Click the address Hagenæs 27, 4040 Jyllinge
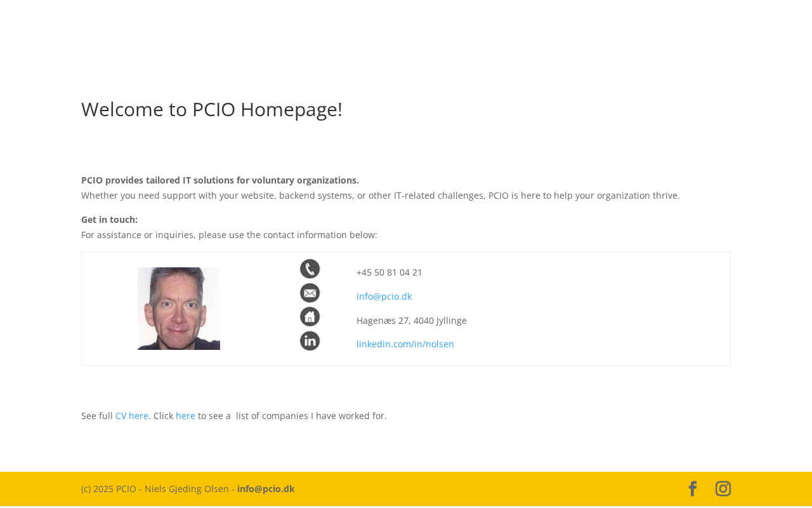The height and width of the screenshot is (508, 812). tap(411, 321)
